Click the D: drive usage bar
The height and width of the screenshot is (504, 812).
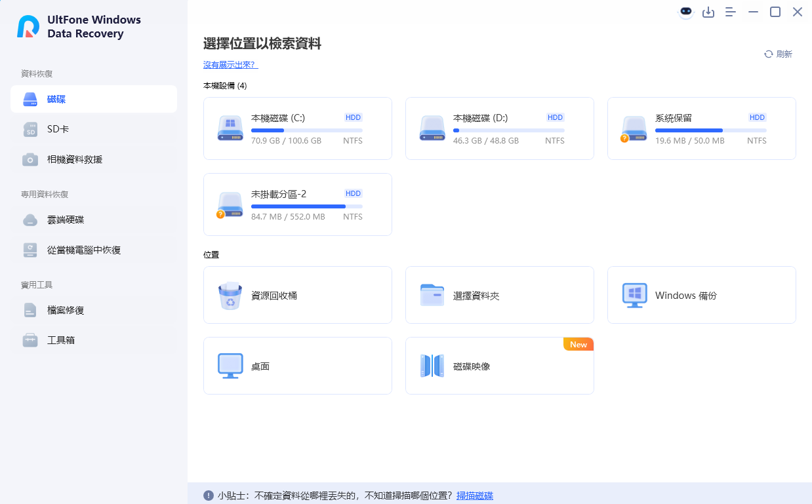[509, 130]
